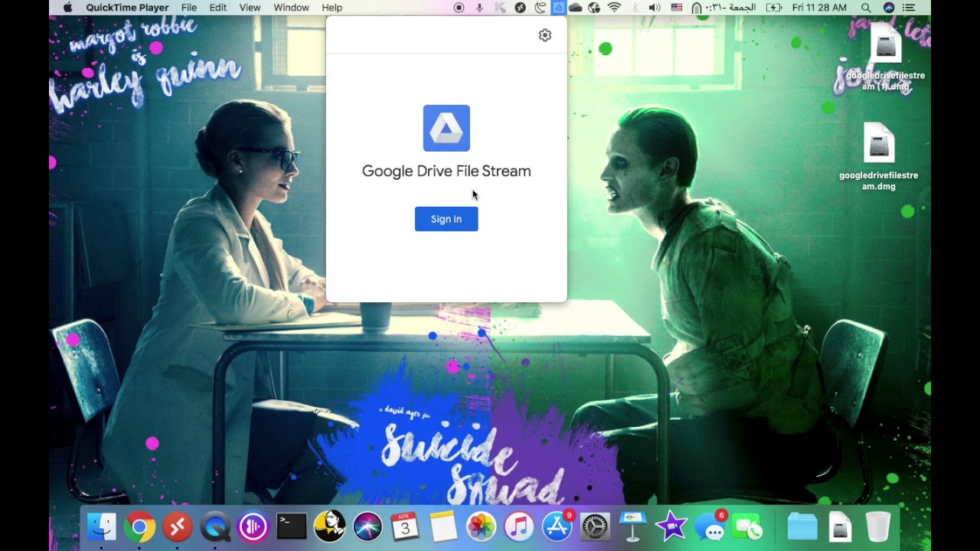The height and width of the screenshot is (551, 980).
Task: Open the QuickTime Player menu
Action: [x=127, y=8]
